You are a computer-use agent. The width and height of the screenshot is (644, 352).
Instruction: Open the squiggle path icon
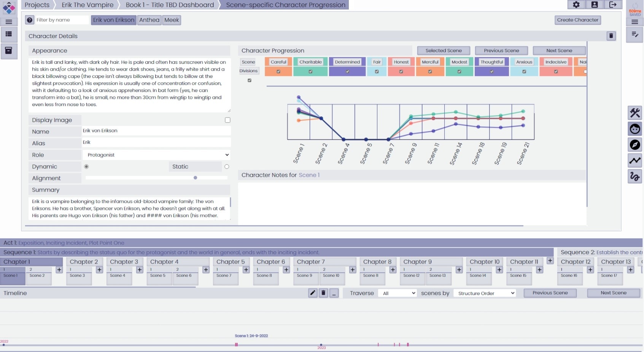634,177
